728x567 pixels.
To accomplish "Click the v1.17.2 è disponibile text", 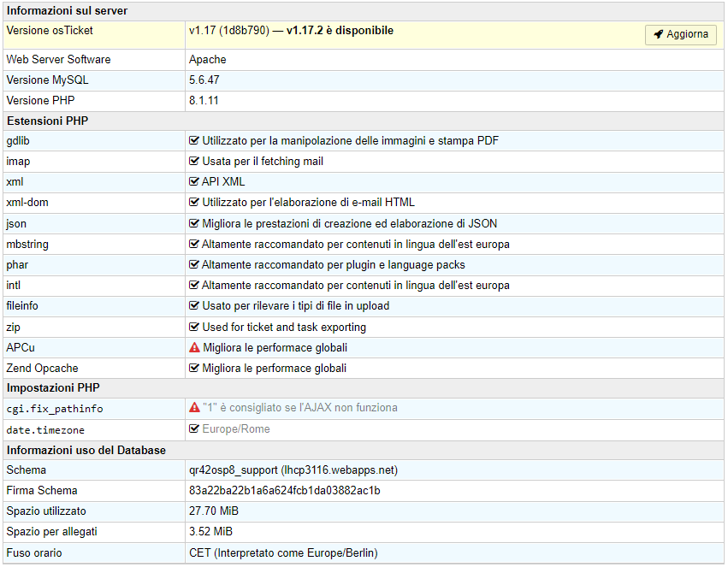I will [340, 31].
